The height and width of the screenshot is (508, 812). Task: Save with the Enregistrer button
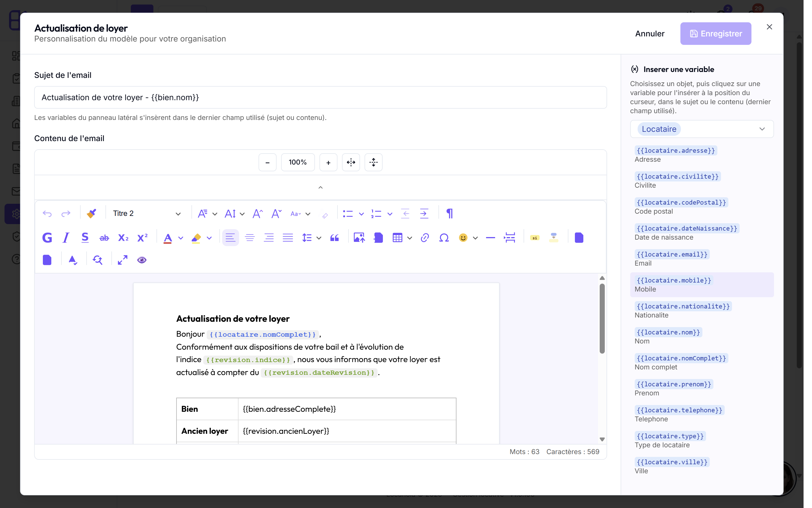click(716, 34)
